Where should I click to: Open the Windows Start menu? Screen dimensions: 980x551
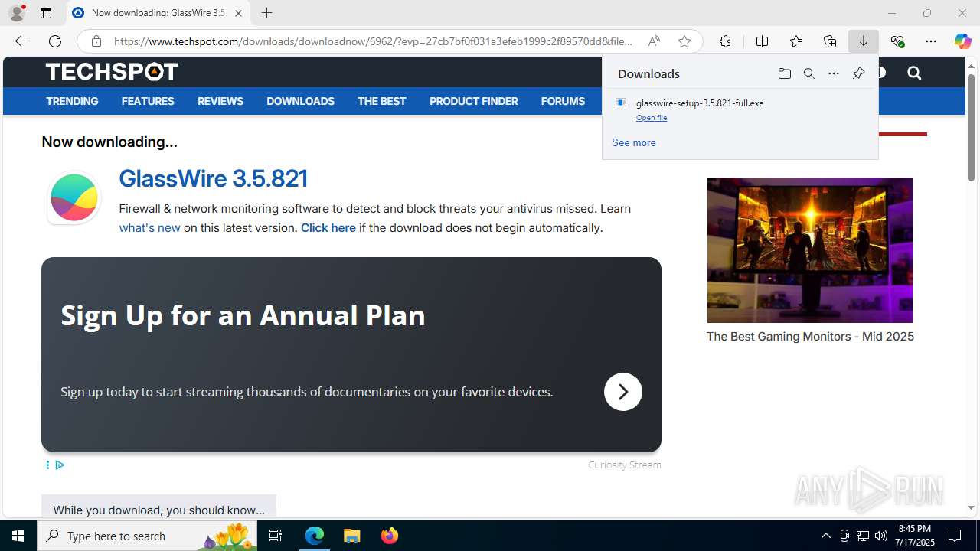click(18, 536)
